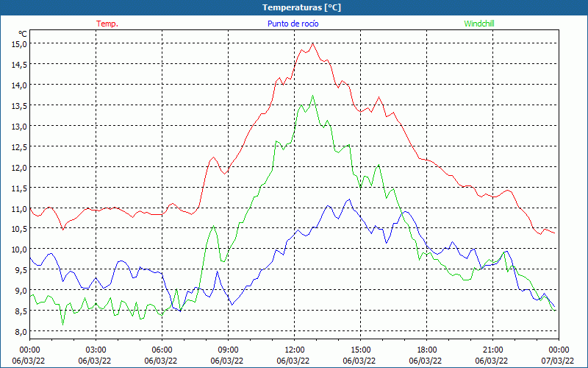
Task: Click the 12:00 time axis label
Action: (295, 350)
